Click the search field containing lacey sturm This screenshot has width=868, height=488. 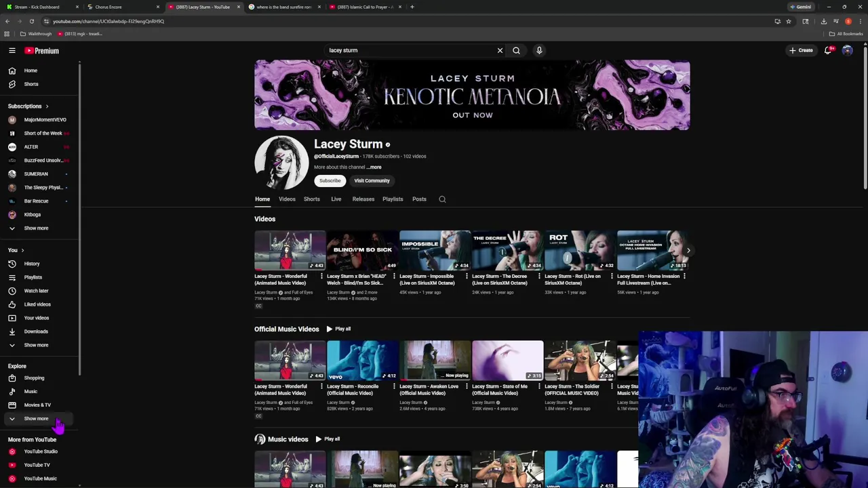click(x=410, y=50)
